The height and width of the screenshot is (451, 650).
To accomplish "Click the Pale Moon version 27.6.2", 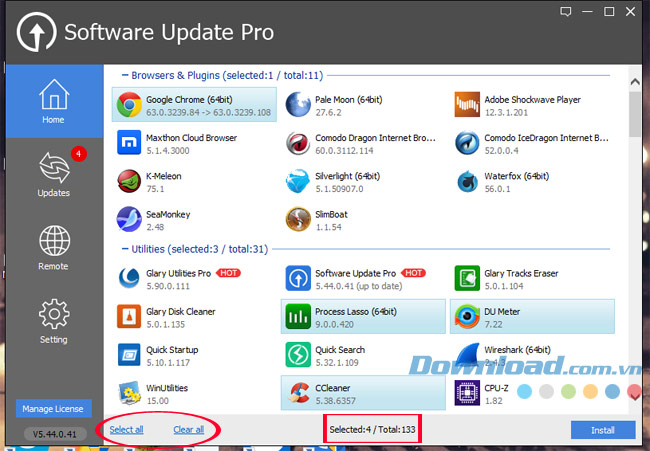I will point(328,112).
